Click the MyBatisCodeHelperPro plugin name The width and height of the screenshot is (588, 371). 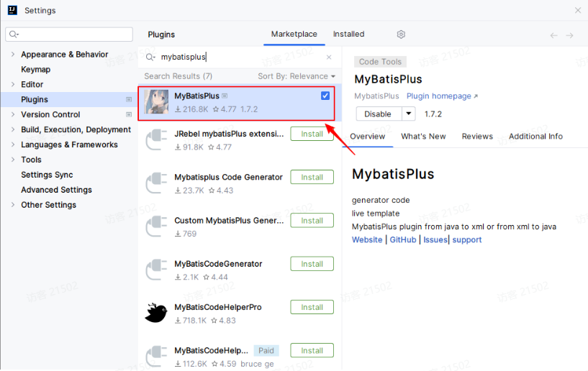218,307
